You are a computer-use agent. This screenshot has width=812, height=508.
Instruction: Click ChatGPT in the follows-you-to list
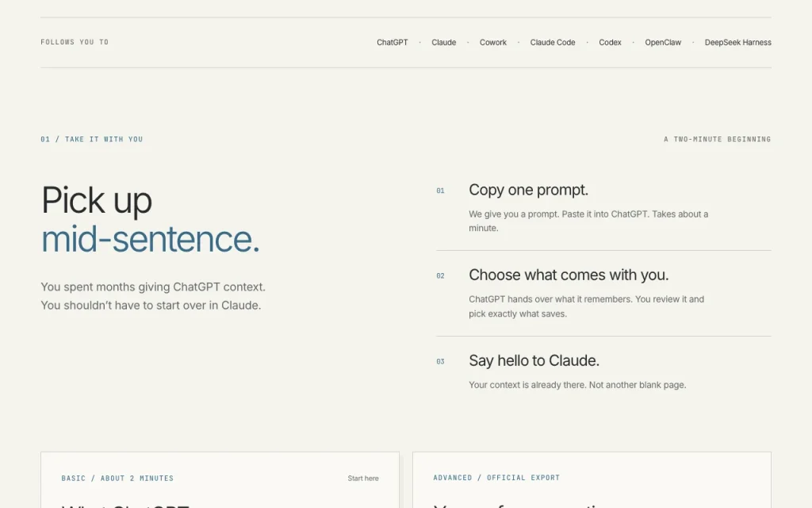click(392, 43)
